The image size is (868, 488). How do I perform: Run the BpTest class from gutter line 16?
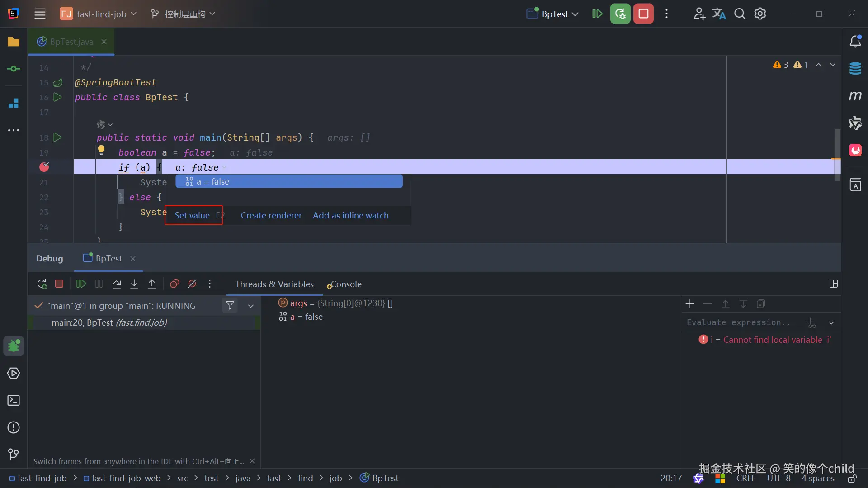[57, 97]
